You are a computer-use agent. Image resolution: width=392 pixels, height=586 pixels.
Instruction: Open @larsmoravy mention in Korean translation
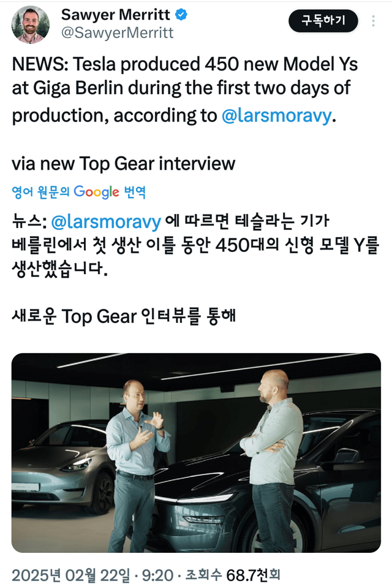tap(106, 222)
